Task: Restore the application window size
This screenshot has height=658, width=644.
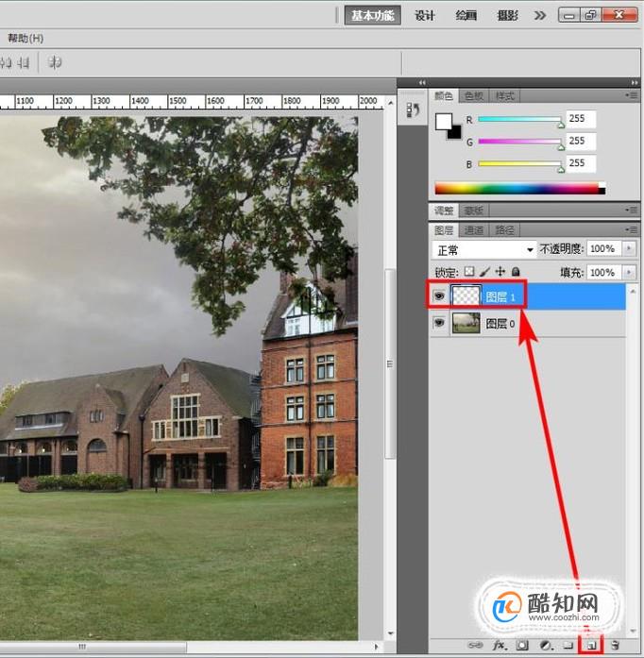Action: click(591, 15)
